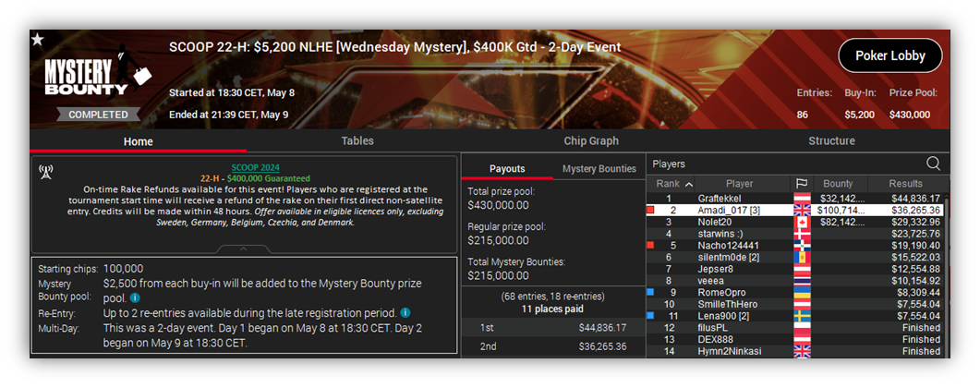The width and height of the screenshot is (980, 388).
Task: Click the $82,142 bounty cell
Action: (840, 222)
